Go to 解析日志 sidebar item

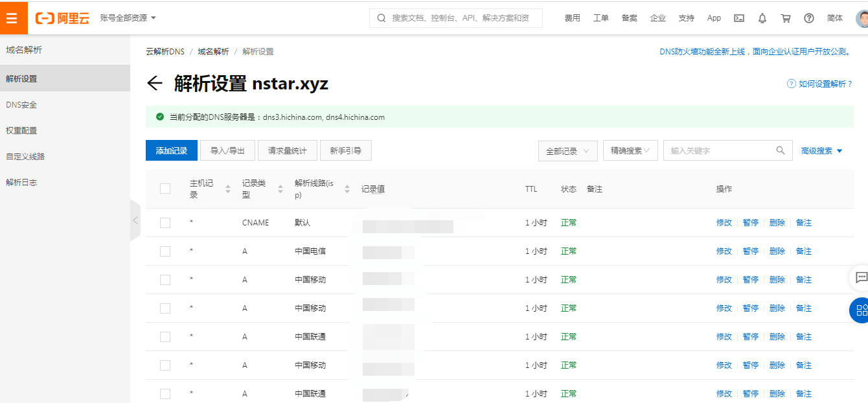click(21, 183)
